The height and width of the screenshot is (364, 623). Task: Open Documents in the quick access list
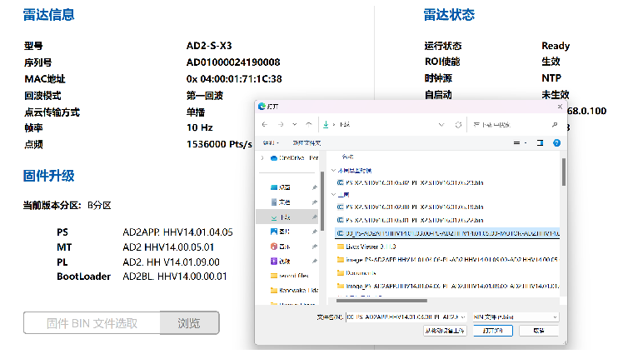pos(281,202)
